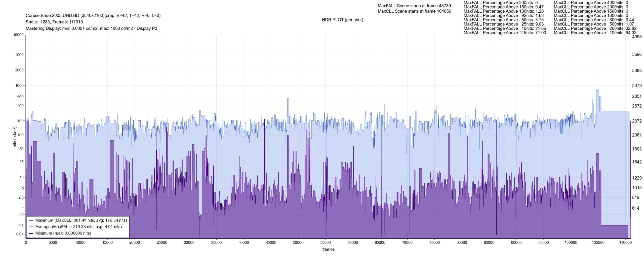Click the x-axis label frames
The width and height of the screenshot is (644, 258).
[328, 249]
